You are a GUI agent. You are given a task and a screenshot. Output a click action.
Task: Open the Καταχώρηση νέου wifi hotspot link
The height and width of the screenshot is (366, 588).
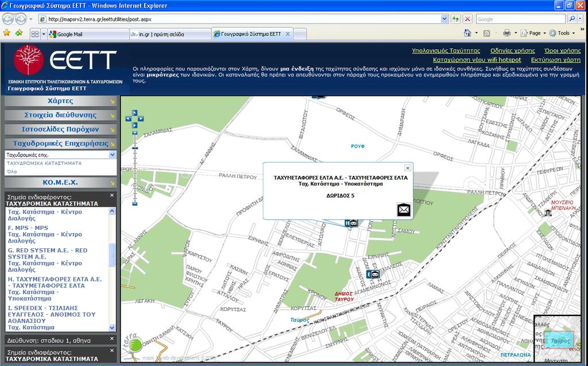pyautogui.click(x=477, y=60)
